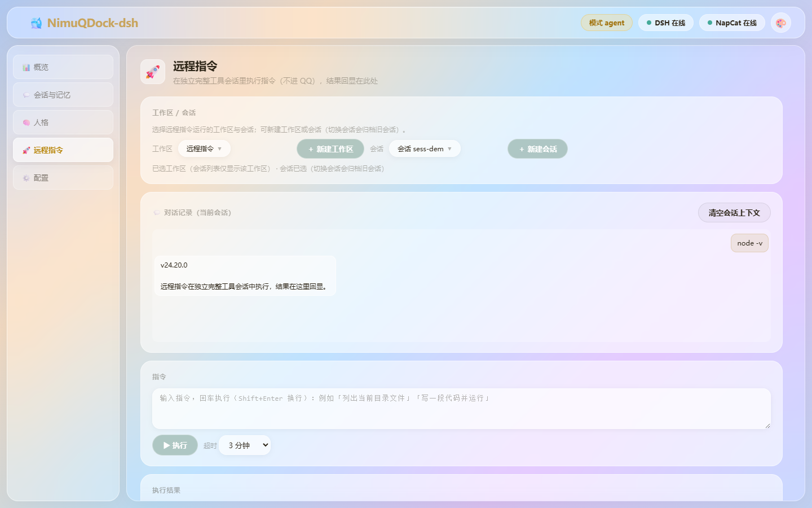
Task: Open the theme palette icon
Action: coord(780,23)
